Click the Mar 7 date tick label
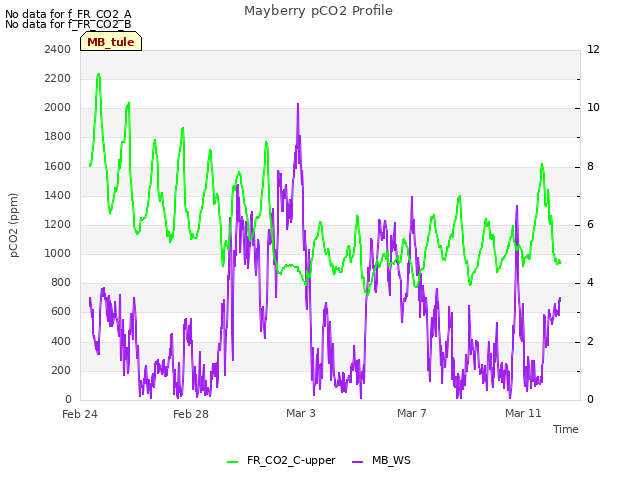 coord(411,413)
